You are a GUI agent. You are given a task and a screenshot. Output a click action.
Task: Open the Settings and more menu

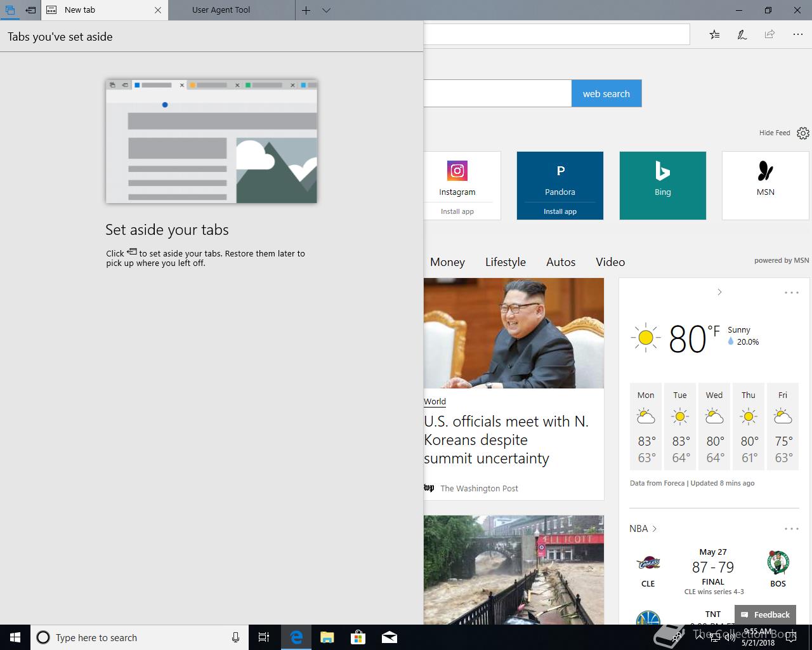pyautogui.click(x=798, y=34)
